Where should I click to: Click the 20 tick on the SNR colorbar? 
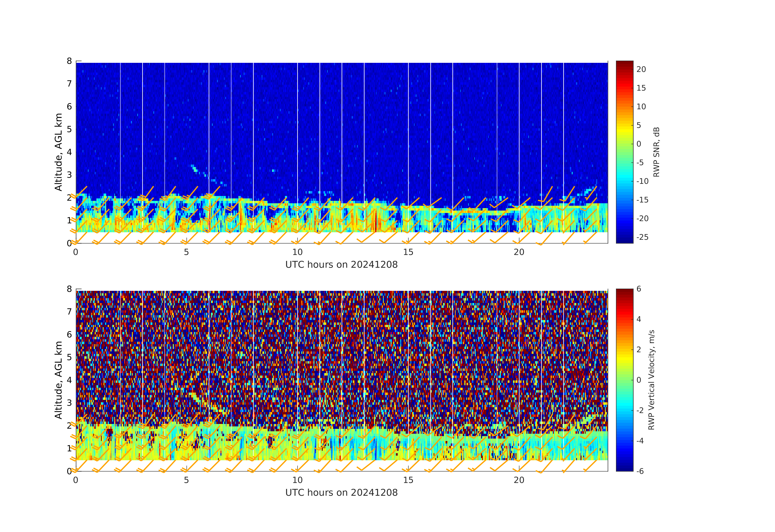point(641,69)
